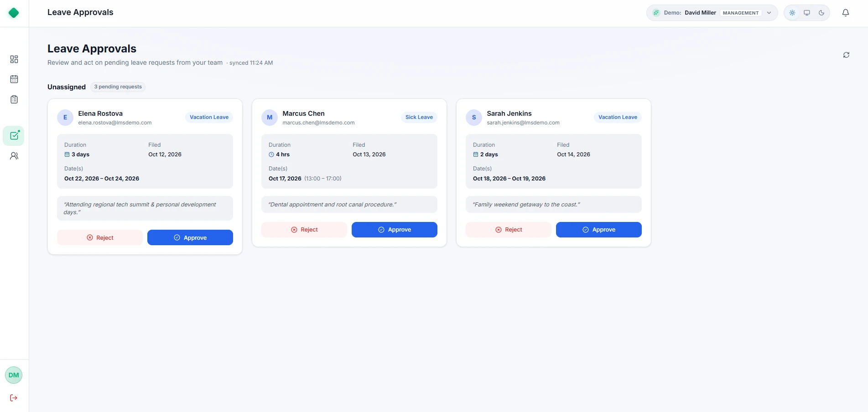Viewport: 868px width, 412px height.
Task: Click elena.rostova@lmsdemo.com email
Action: (x=115, y=123)
